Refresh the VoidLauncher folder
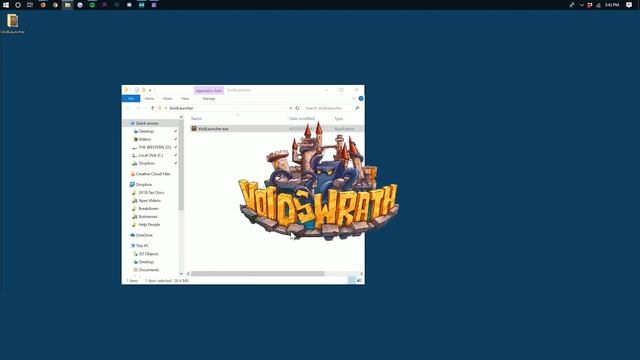Screen dimensions: 640x360 [x=297, y=108]
